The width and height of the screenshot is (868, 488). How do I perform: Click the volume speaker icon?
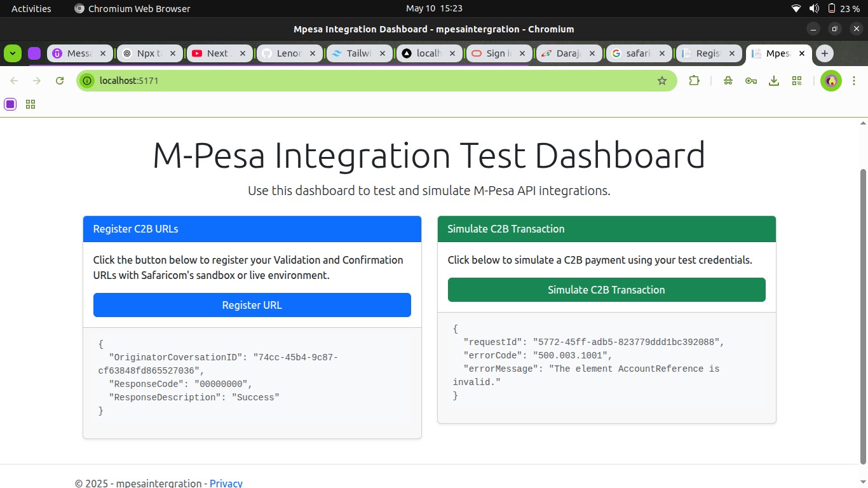[x=814, y=8]
